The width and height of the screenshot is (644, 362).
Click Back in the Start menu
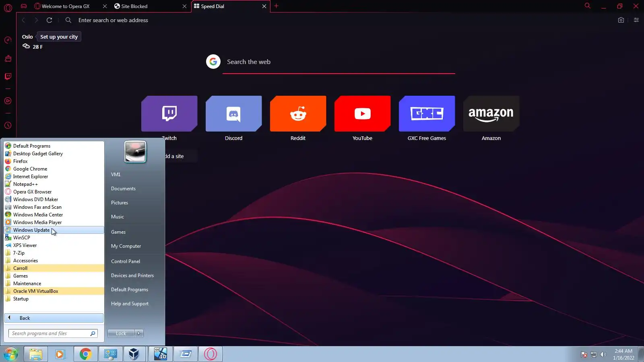tap(54, 318)
